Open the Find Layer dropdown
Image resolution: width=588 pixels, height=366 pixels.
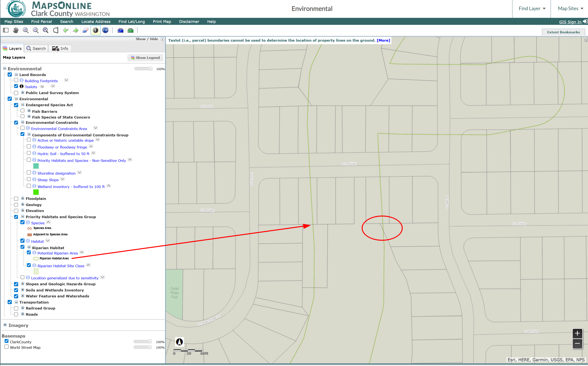coord(532,8)
